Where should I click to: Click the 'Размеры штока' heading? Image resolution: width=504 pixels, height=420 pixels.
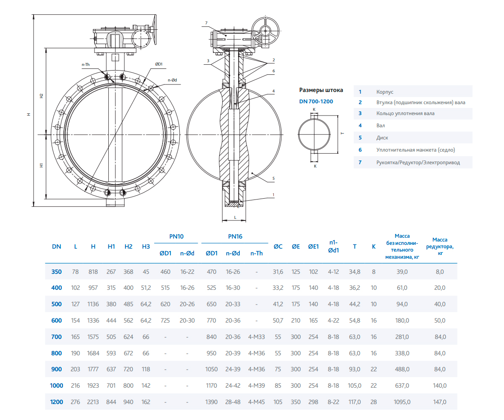coord(321,90)
